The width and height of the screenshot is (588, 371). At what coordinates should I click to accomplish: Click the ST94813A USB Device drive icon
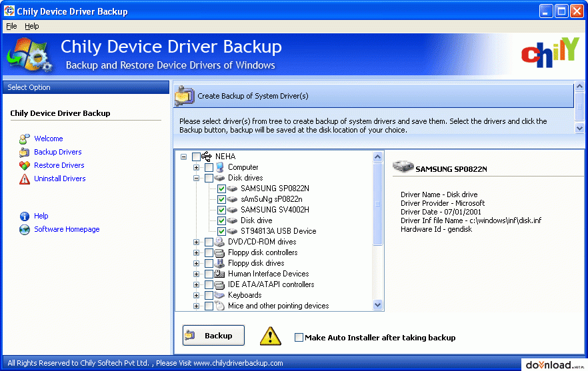tap(232, 231)
